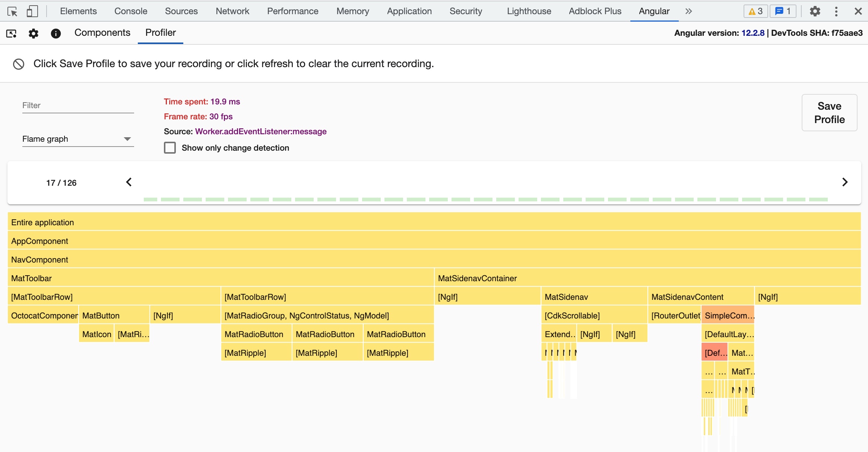Open the Chrome DevTools settings gear

815,11
